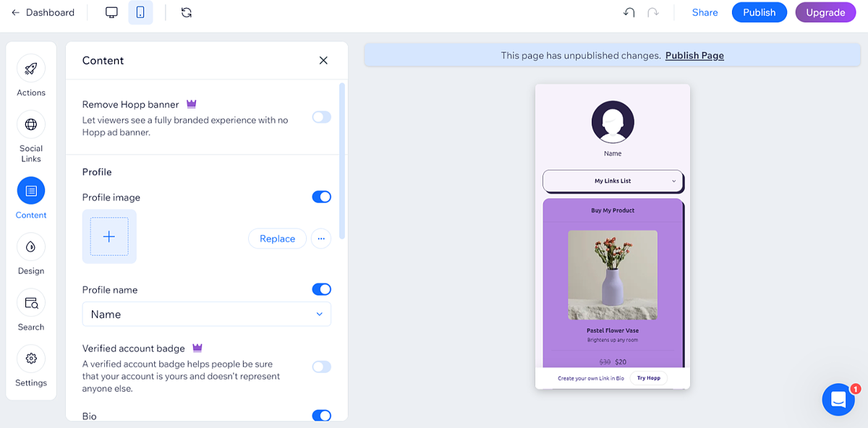Click 'Create your own Link in Bio' text
Image resolution: width=868 pixels, height=428 pixels.
591,378
